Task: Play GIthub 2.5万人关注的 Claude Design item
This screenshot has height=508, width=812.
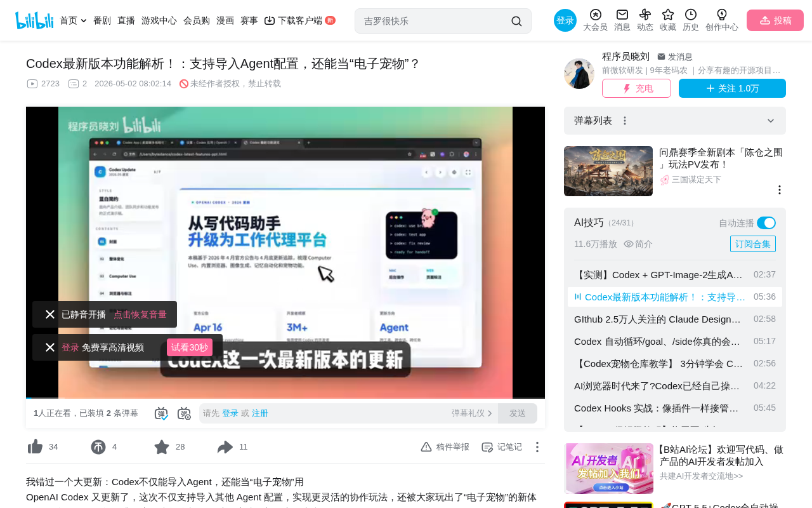Action: click(675, 319)
